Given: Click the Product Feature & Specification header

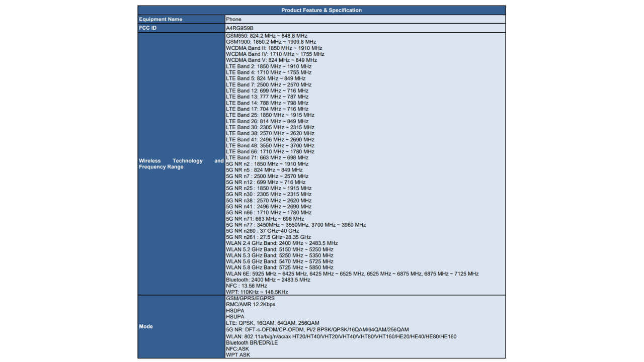Looking at the screenshot, I should coord(321,10).
